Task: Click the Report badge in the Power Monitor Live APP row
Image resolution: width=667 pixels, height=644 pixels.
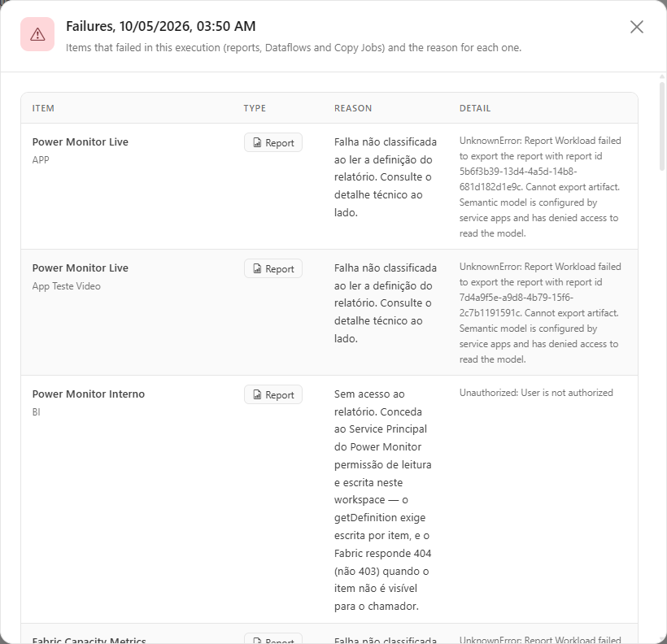Action: pyautogui.click(x=273, y=142)
